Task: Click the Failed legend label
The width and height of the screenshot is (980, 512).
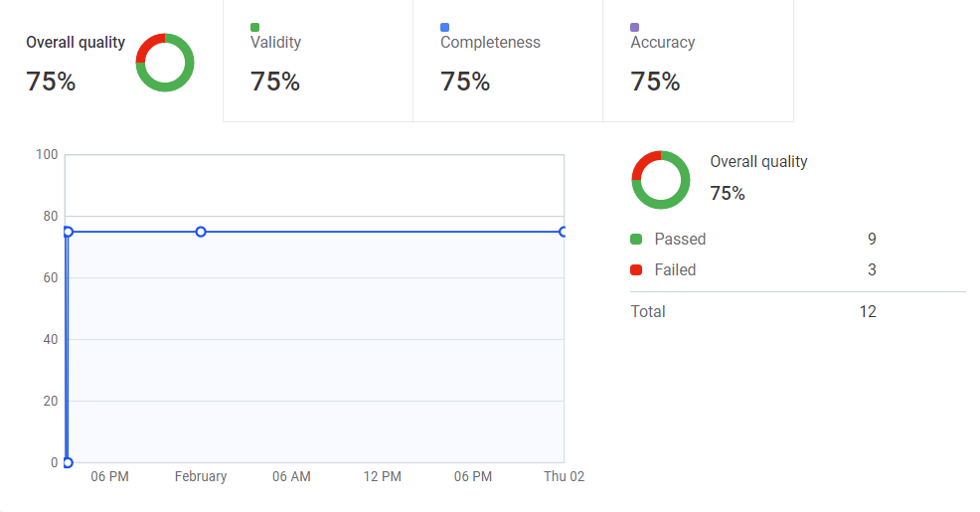Action: click(675, 270)
